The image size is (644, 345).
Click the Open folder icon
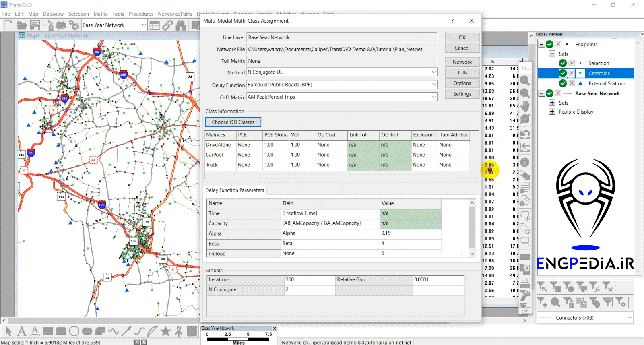point(21,25)
